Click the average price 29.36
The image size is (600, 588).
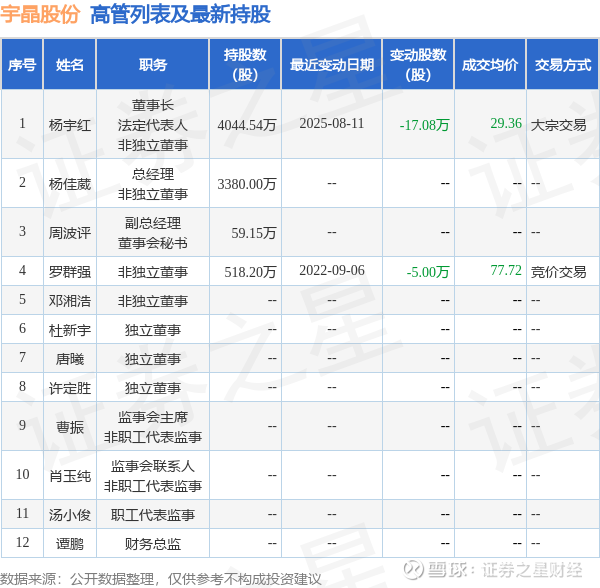coord(506,123)
